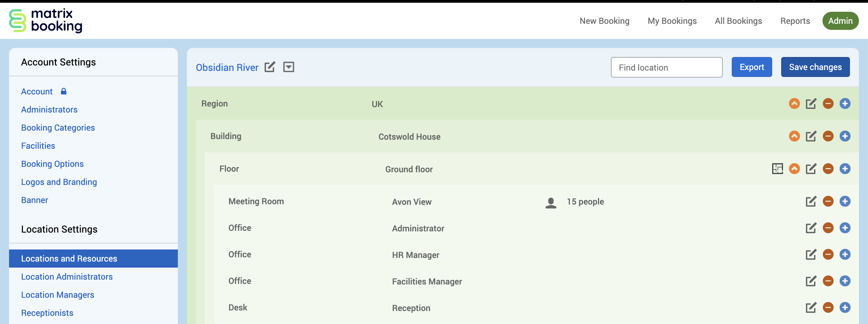This screenshot has width=868, height=324.
Task: Collapse the Ground floor section
Action: pyautogui.click(x=794, y=169)
